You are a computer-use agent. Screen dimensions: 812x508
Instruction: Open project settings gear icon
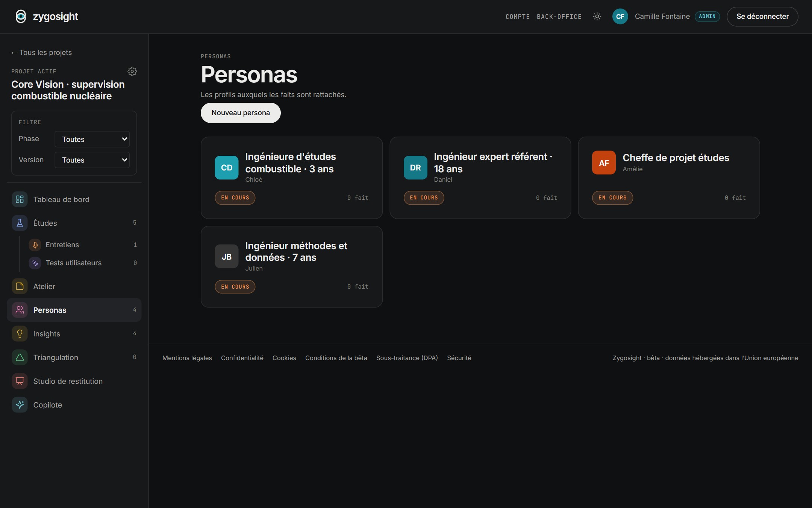point(132,71)
